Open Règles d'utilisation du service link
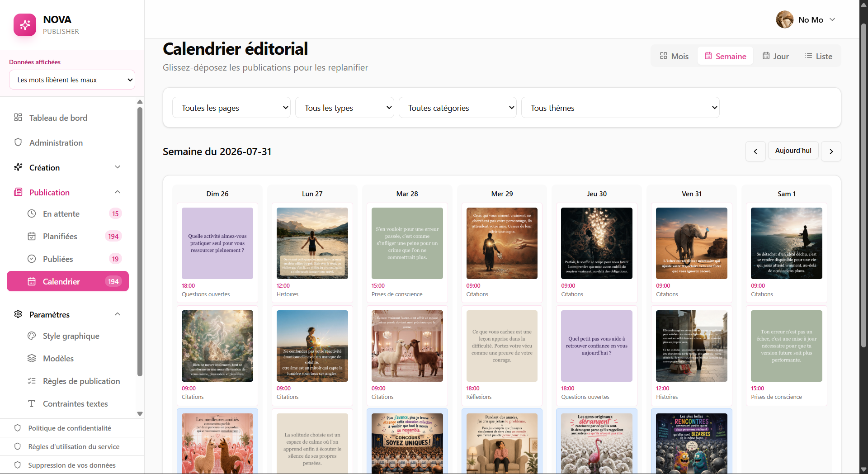Viewport: 868px width, 474px height. pos(74,446)
